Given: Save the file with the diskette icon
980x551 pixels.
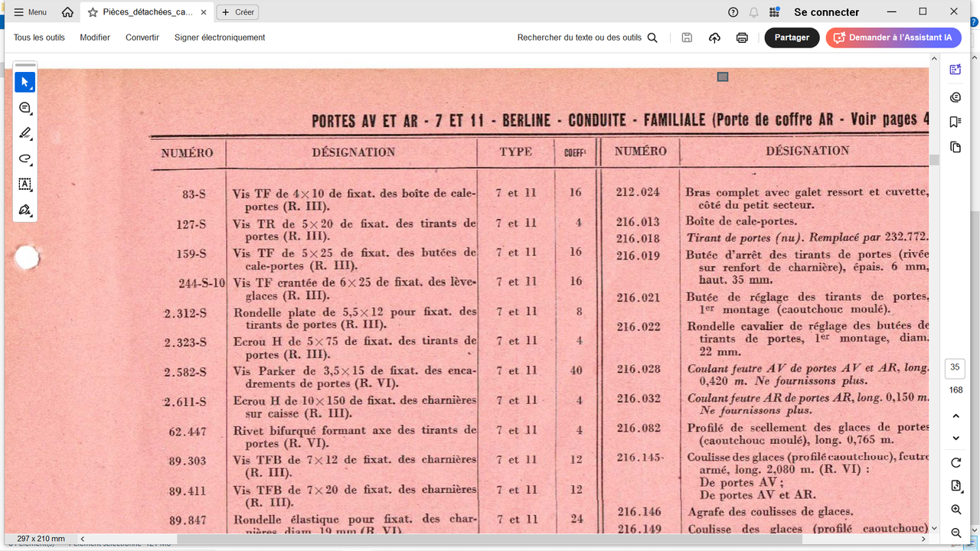Looking at the screenshot, I should click(687, 37).
